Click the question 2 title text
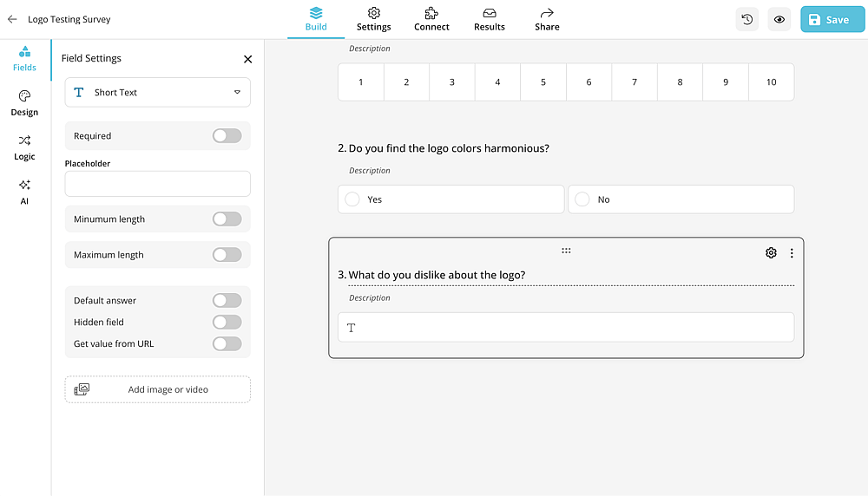This screenshot has height=496, width=868. tap(449, 148)
